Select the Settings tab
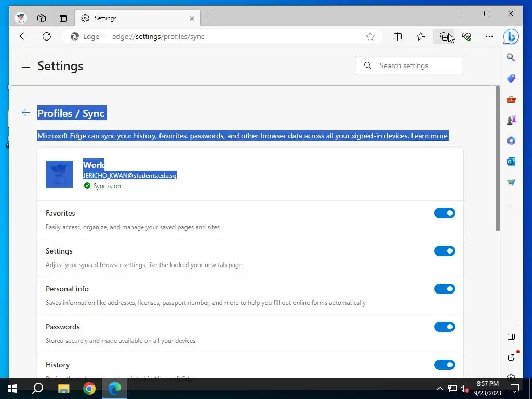Screen dimensions: 532x399 [137, 18]
